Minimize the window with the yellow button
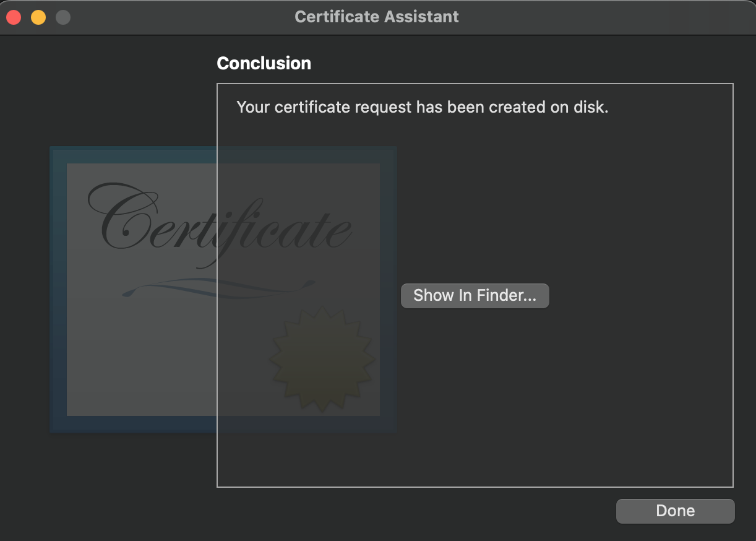 (x=38, y=17)
